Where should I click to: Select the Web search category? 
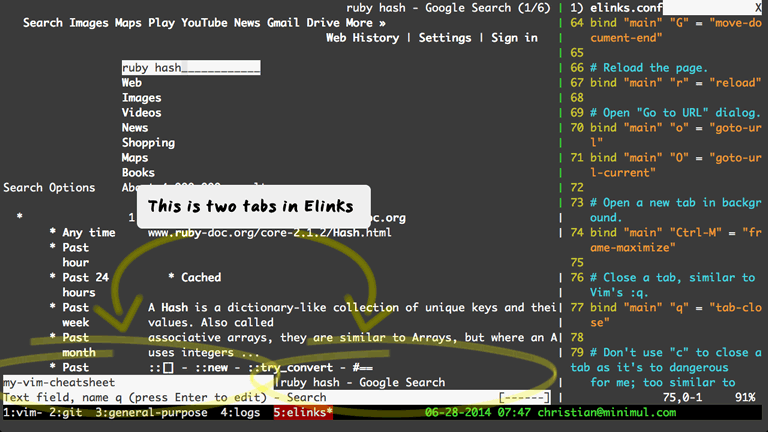[x=132, y=83]
